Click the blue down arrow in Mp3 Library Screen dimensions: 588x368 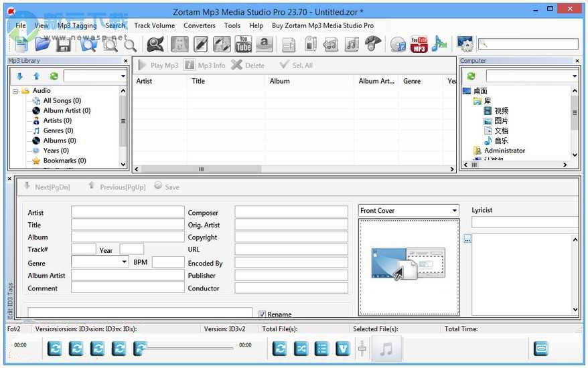tap(20, 76)
